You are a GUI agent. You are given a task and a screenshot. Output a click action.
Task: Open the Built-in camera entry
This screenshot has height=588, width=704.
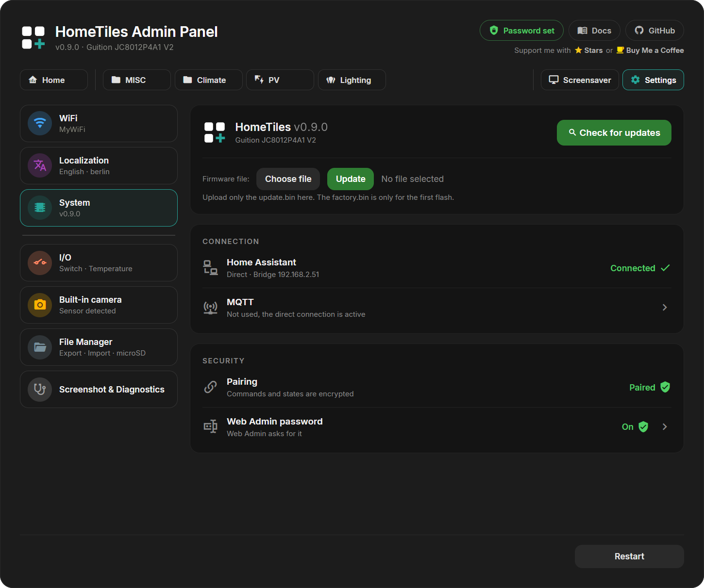pos(99,305)
